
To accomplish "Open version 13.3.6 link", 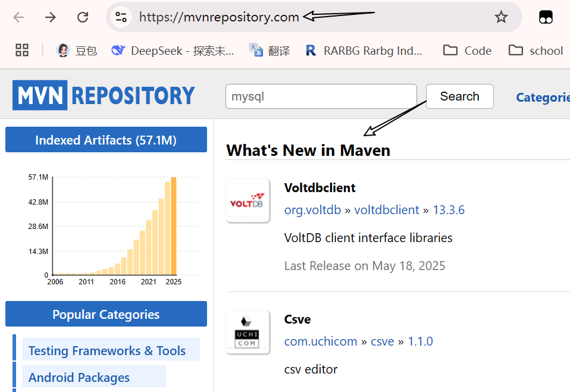I will coord(449,210).
